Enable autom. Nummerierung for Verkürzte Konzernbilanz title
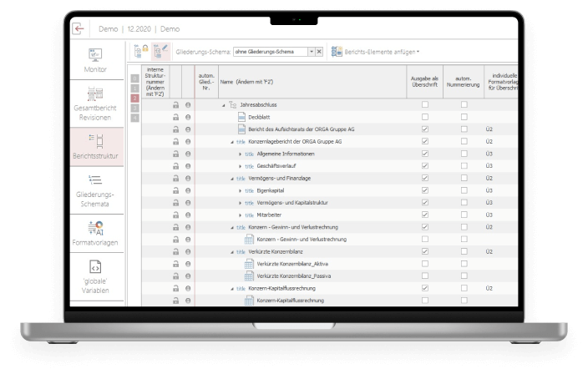588x374 pixels. click(x=464, y=251)
